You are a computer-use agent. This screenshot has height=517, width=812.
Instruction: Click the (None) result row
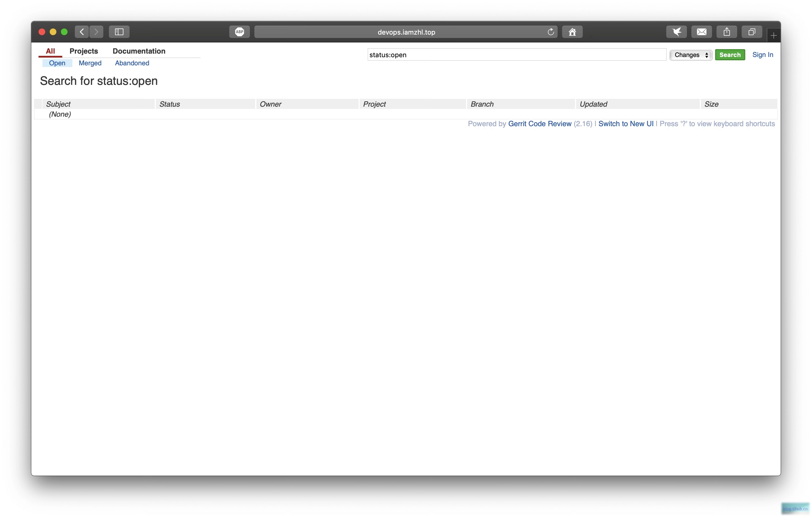click(406, 114)
